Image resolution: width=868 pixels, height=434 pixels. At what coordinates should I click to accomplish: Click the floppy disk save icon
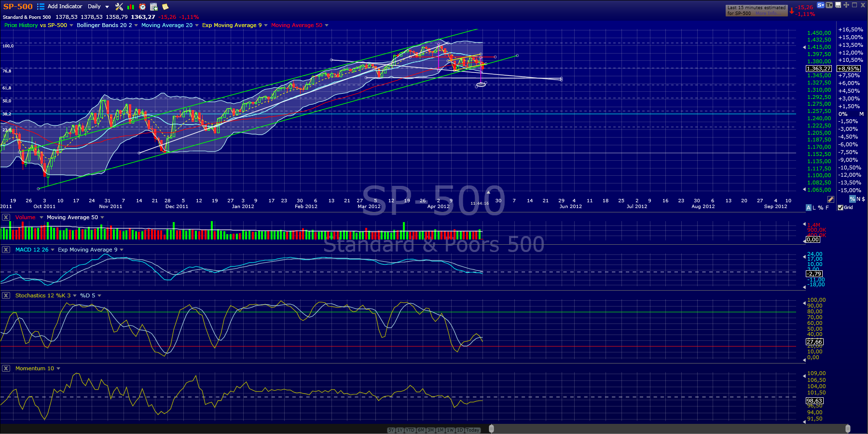[838, 5]
